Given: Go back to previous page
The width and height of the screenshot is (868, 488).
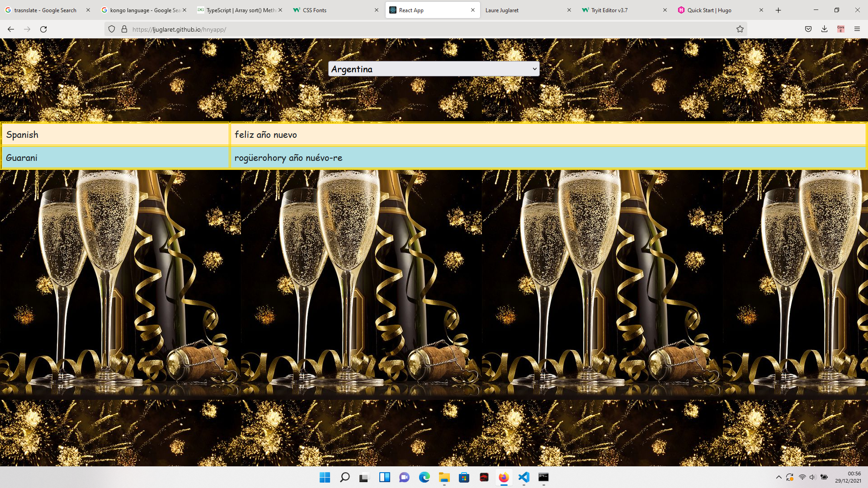Looking at the screenshot, I should [x=11, y=29].
